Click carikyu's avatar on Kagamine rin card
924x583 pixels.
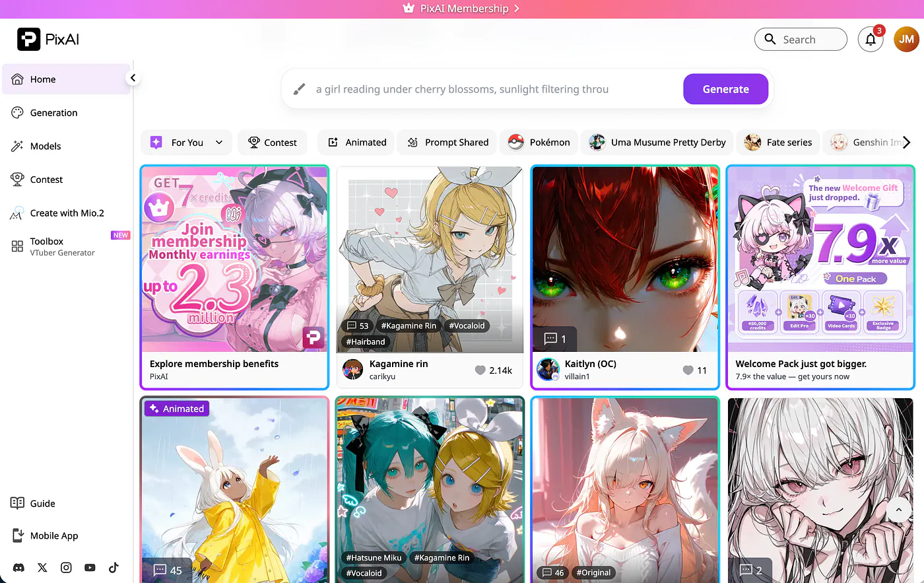coord(353,370)
